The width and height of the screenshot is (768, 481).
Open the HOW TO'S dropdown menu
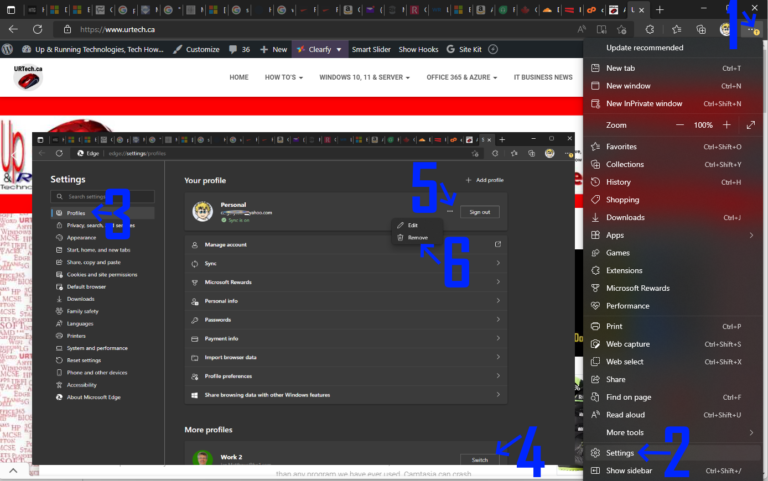point(284,77)
